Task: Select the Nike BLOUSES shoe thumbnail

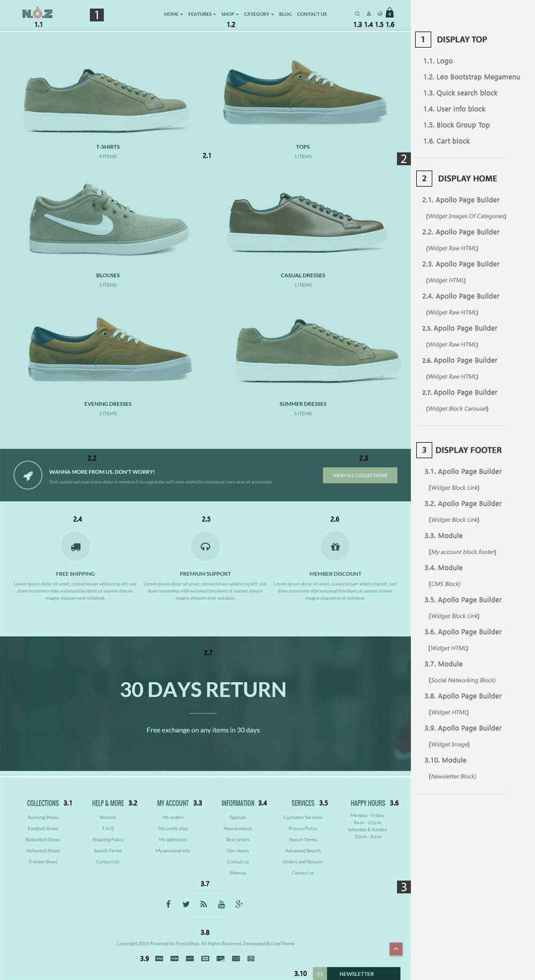Action: pyautogui.click(x=109, y=220)
